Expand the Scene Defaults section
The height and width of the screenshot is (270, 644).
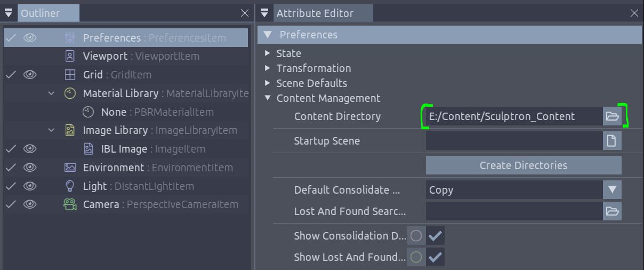268,83
